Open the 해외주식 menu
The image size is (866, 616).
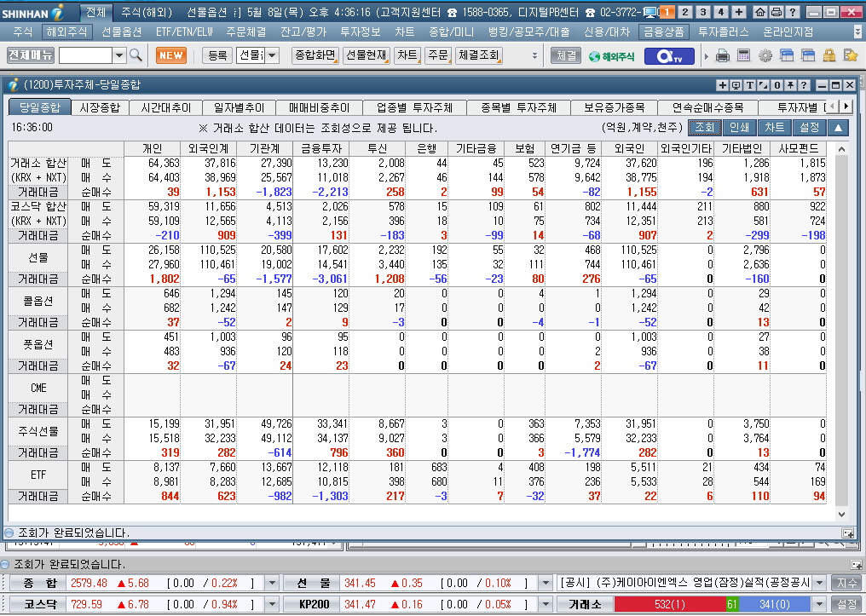click(x=66, y=32)
